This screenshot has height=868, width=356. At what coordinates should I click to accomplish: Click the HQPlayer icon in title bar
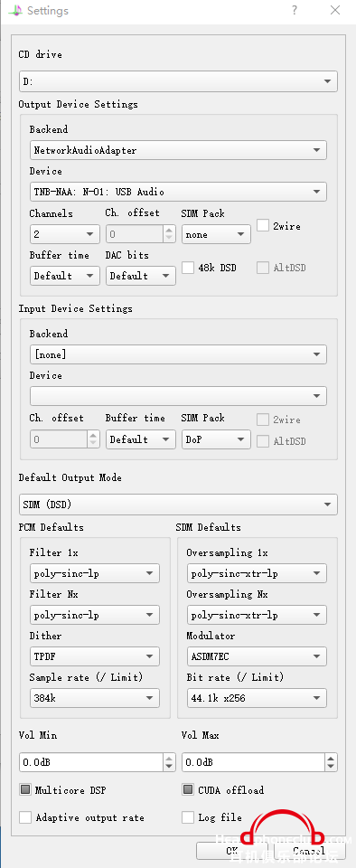tap(15, 11)
